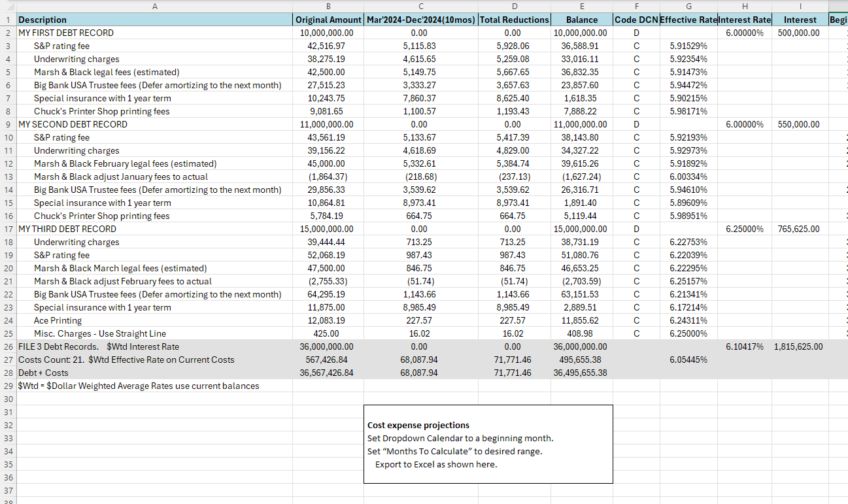This screenshot has width=848, height=504.
Task: Select the 'Original Amount' header cell
Action: [x=328, y=20]
